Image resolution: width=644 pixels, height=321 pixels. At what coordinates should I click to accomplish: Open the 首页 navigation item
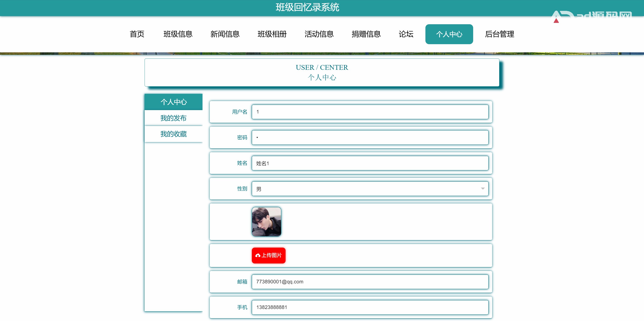point(137,34)
